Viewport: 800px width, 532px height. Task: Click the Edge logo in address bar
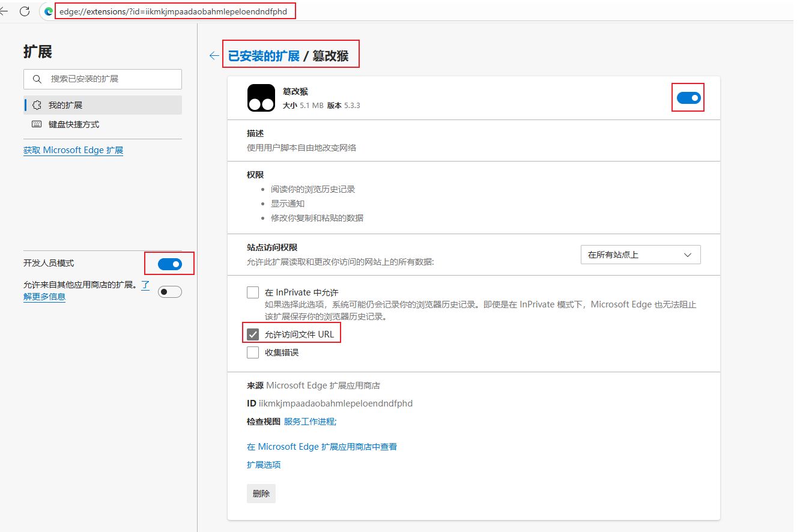pyautogui.click(x=49, y=11)
